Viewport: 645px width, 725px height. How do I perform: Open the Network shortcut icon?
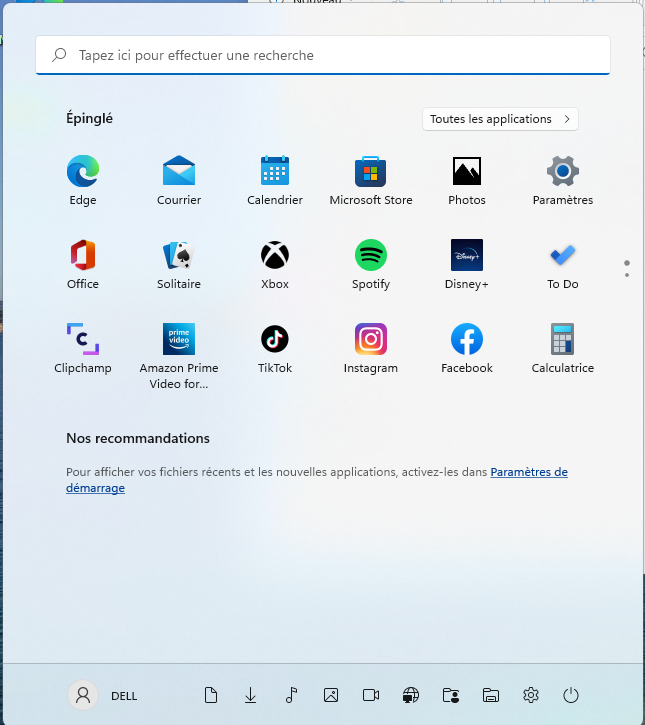411,695
